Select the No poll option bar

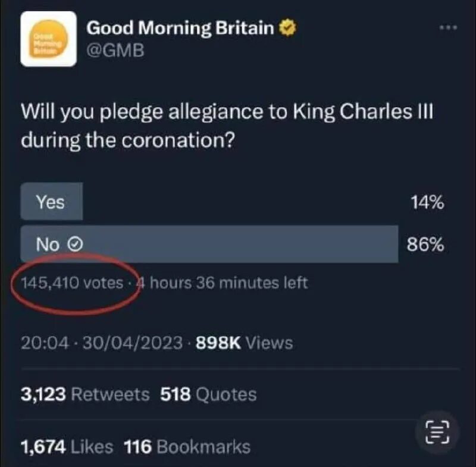209,244
